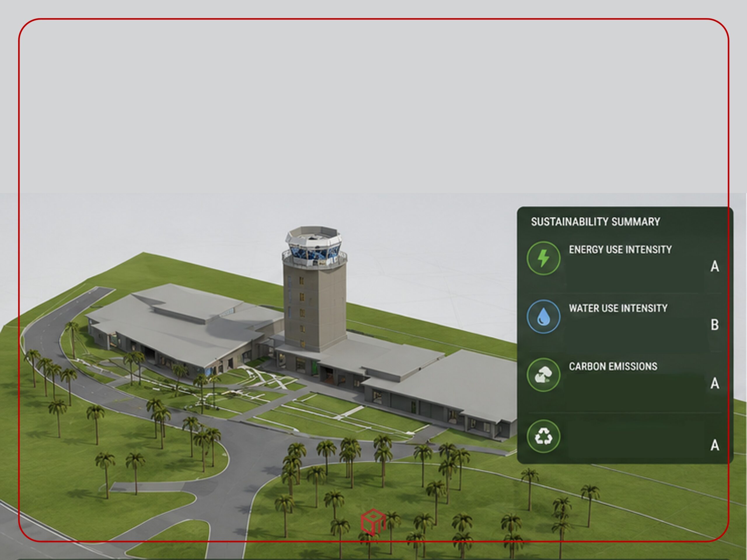The width and height of the screenshot is (747, 560).
Task: Click the blue water droplet icon
Action: point(543,317)
